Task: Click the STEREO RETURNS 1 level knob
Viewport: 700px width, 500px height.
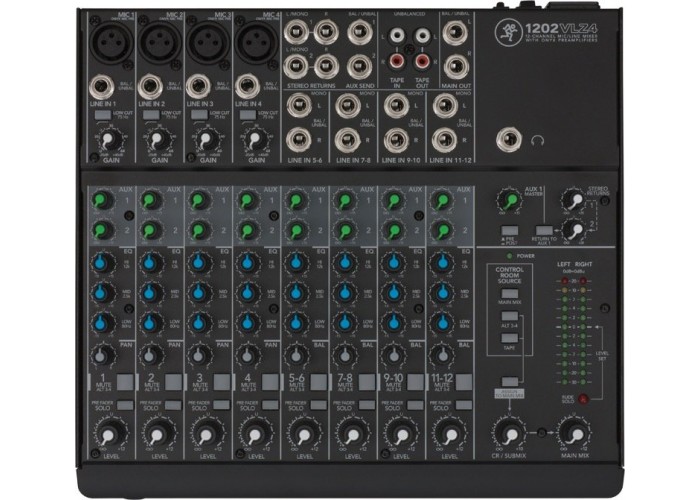Action: click(573, 200)
